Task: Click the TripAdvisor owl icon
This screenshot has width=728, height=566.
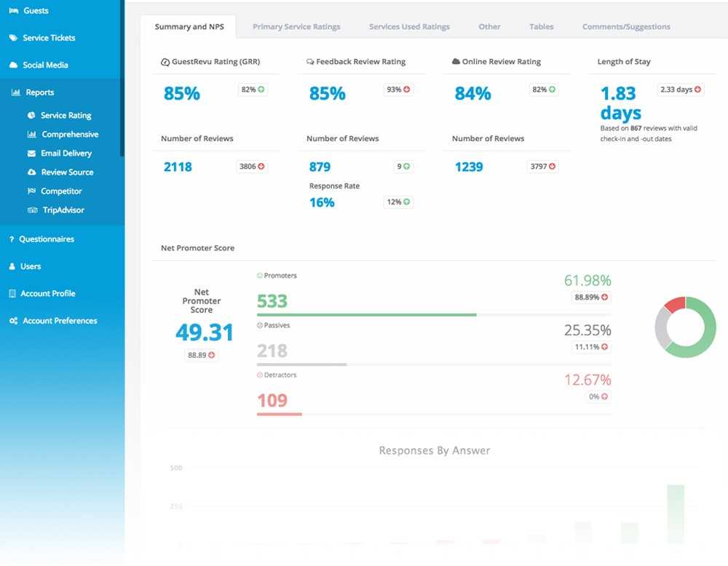Action: 31,210
